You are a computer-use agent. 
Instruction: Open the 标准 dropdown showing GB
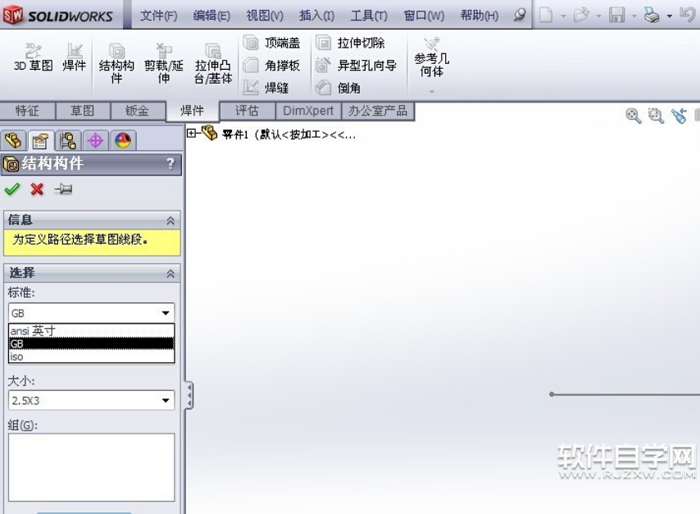click(x=91, y=313)
